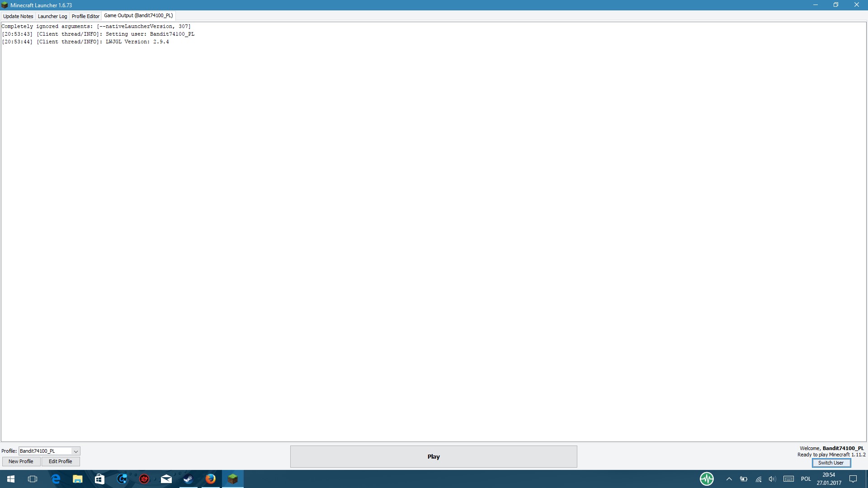Switch to the Update Notes tab
This screenshot has height=488, width=868.
[x=18, y=16]
